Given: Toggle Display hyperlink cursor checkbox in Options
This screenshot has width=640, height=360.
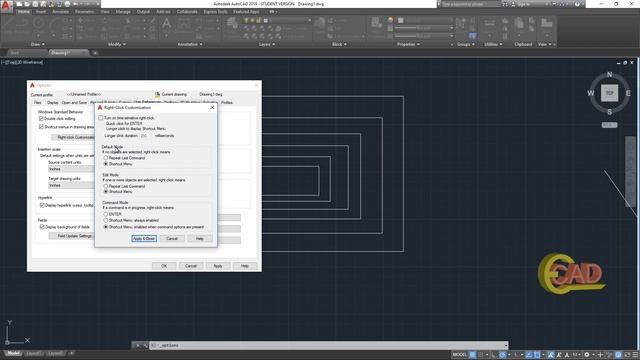Looking at the screenshot, I should tap(42, 205).
